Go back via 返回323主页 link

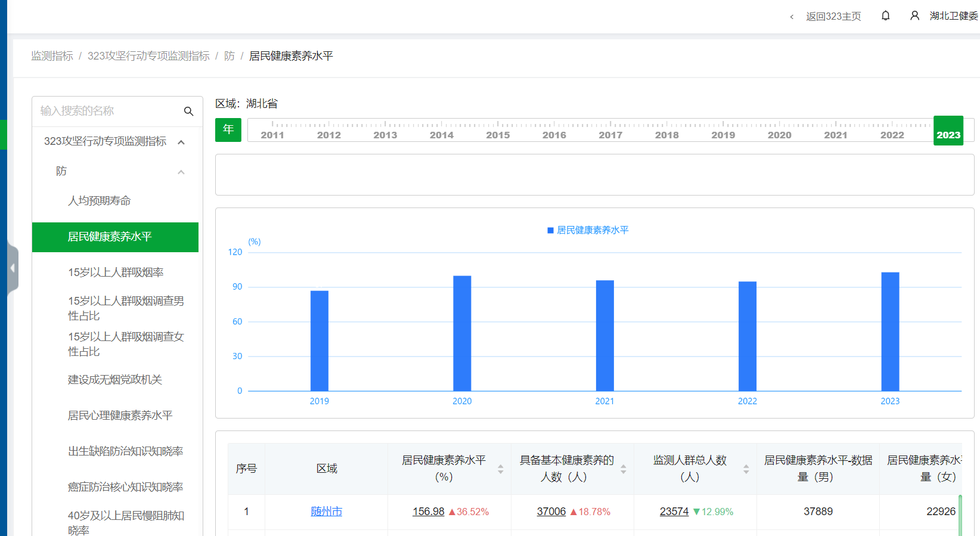[x=833, y=17]
